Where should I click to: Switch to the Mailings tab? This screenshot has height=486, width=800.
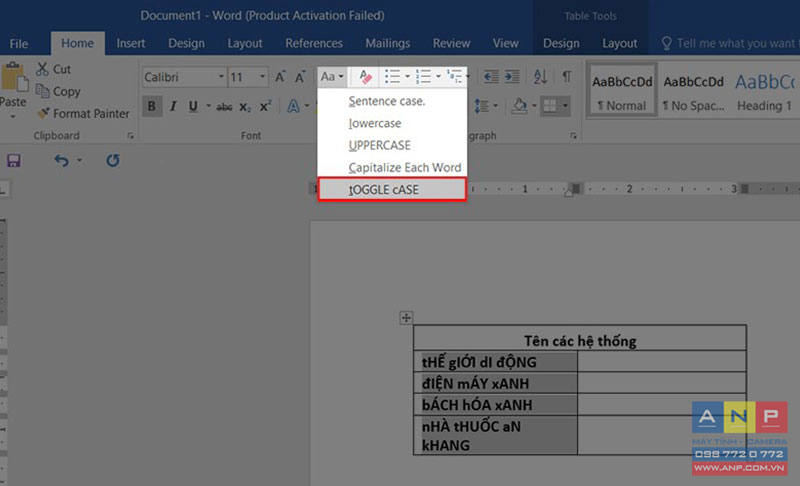[x=388, y=43]
